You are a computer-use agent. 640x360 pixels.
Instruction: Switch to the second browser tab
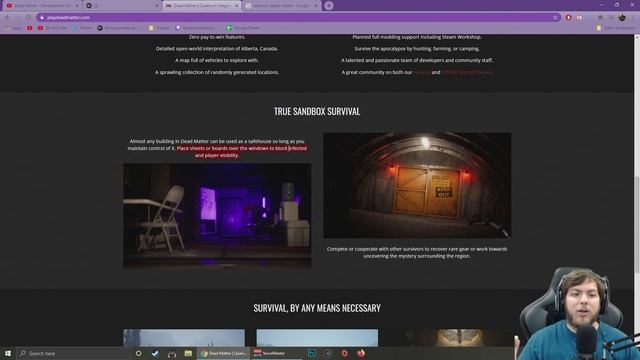(x=122, y=6)
